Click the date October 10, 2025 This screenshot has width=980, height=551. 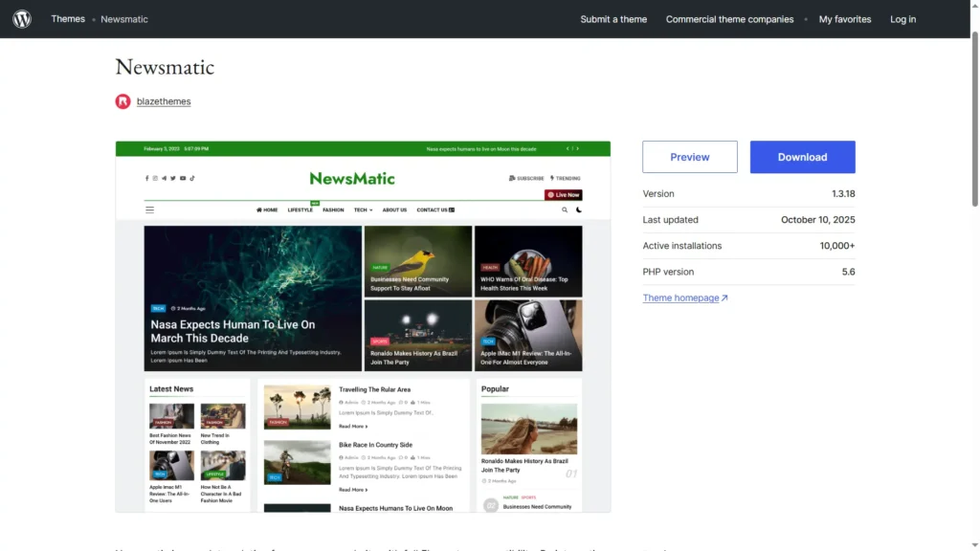point(817,220)
